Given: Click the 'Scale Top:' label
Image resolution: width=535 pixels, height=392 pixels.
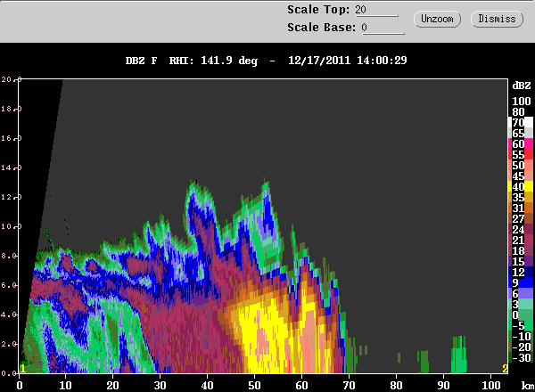Looking at the screenshot, I should click(x=318, y=10).
